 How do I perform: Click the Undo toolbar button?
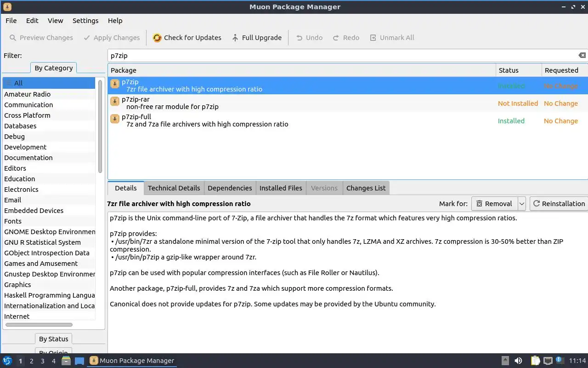(x=309, y=38)
